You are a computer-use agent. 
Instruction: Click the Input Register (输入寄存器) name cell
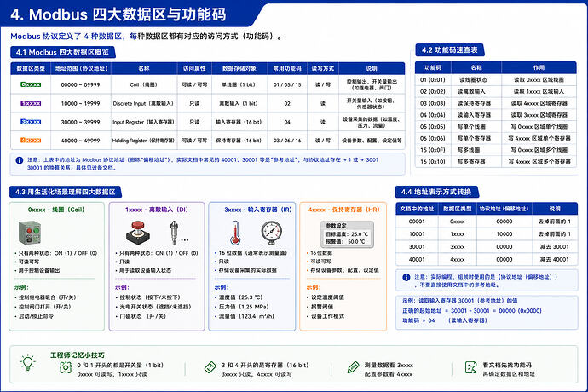click(144, 122)
